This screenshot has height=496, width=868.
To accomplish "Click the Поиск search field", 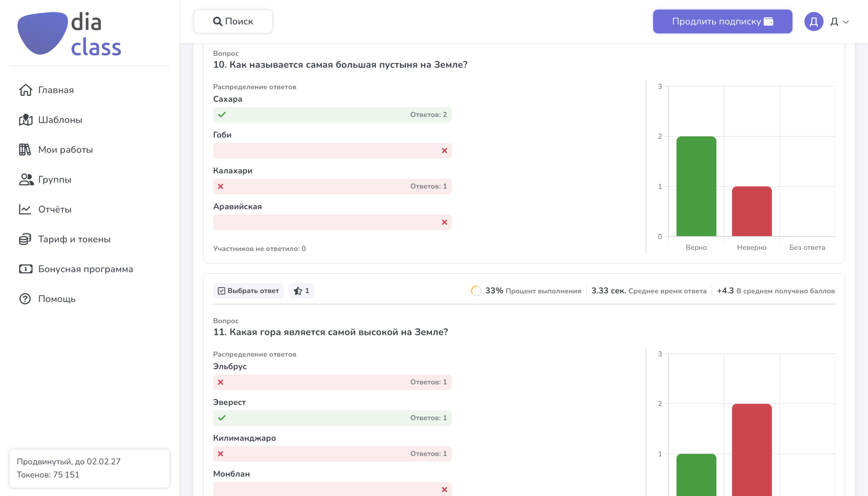I will click(x=233, y=22).
